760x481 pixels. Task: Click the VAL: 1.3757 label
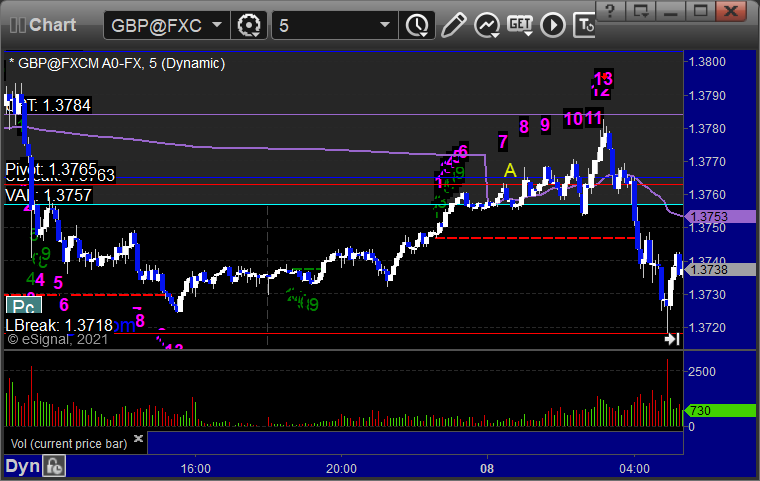coord(48,195)
